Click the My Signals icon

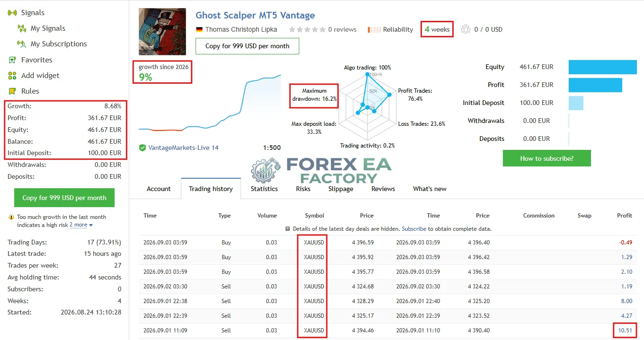22,28
